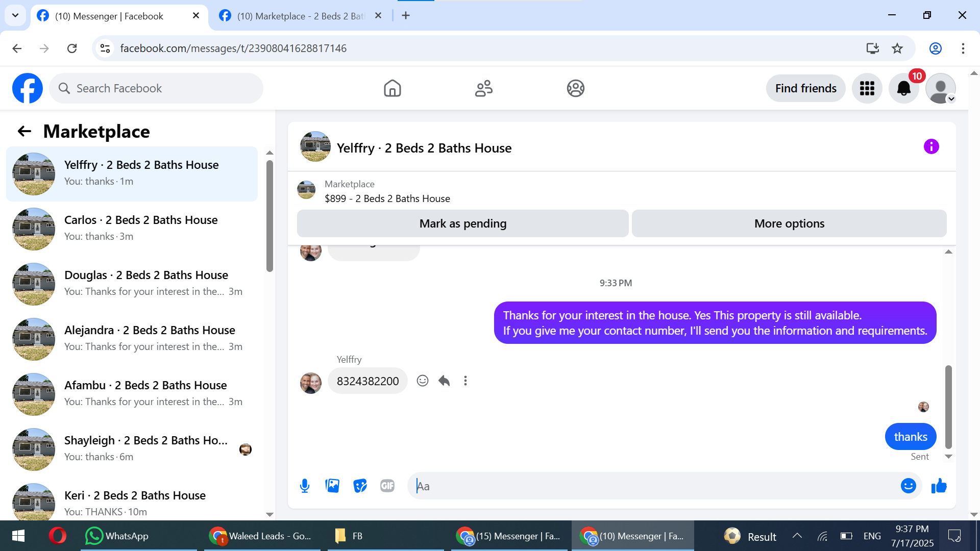Viewport: 980px width, 551px height.
Task: Open the Carlos conversation
Action: tap(132, 229)
